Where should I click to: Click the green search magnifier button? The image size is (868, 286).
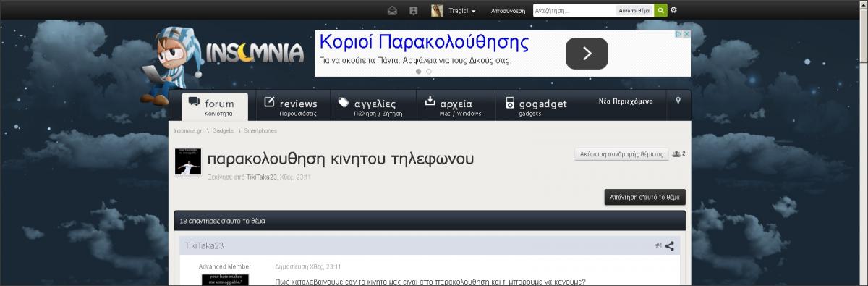point(660,11)
